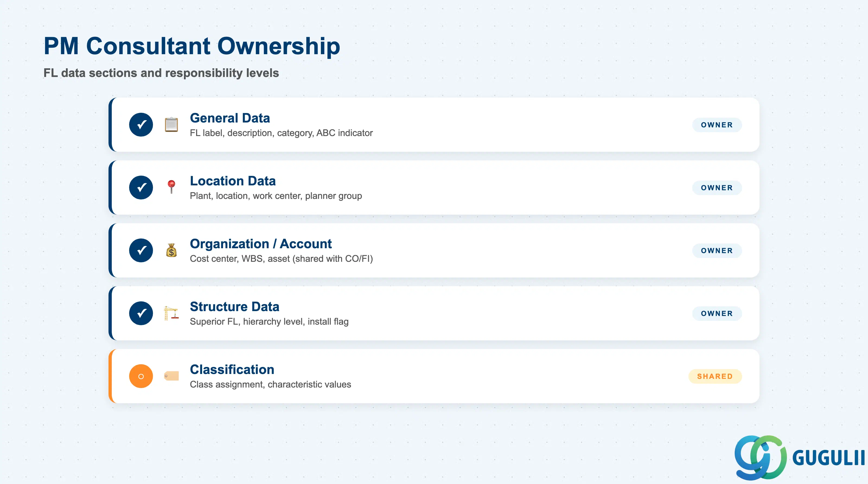Toggle the checkmark circle for Organization / Account
This screenshot has height=484, width=868.
(x=141, y=250)
